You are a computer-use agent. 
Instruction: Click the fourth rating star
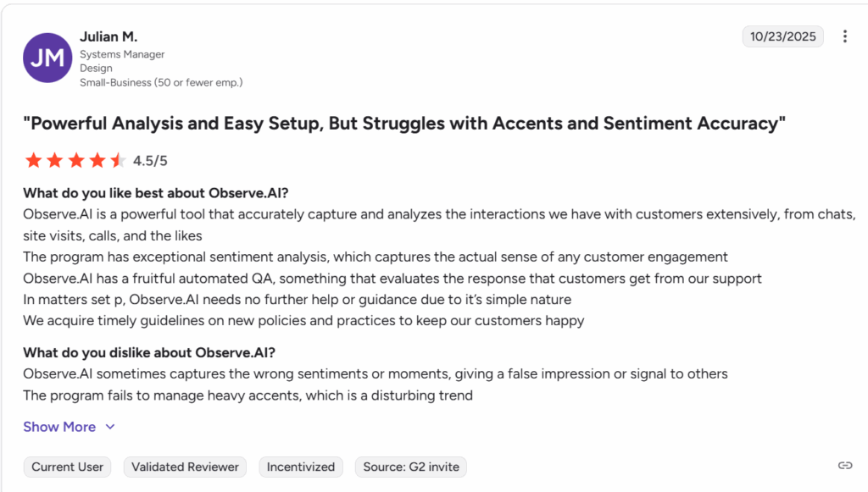[x=98, y=159]
